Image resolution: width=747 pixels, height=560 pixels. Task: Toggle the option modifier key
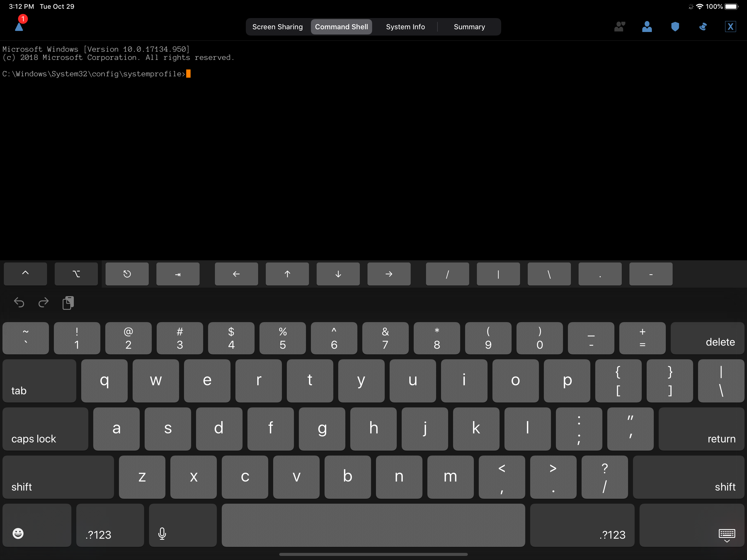pyautogui.click(x=76, y=274)
